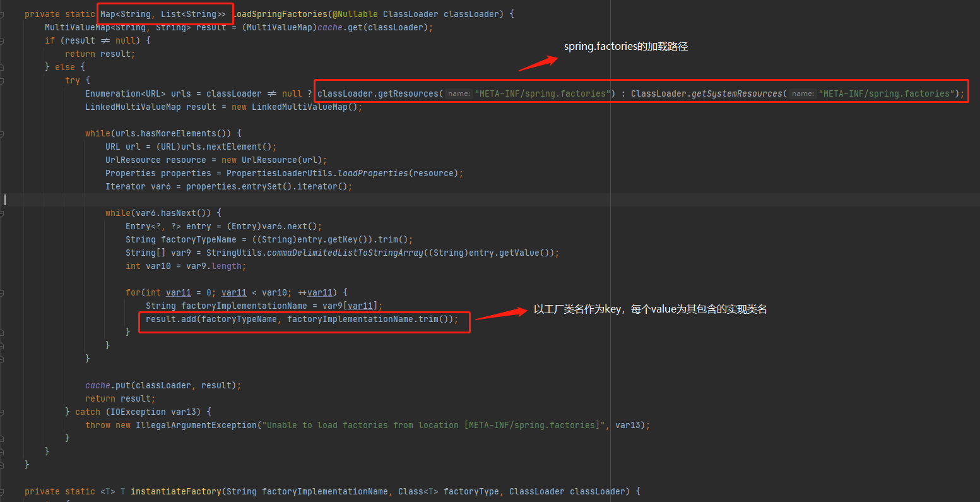
Task: Click the 'Unable to load factories' string
Action: tap(434, 425)
